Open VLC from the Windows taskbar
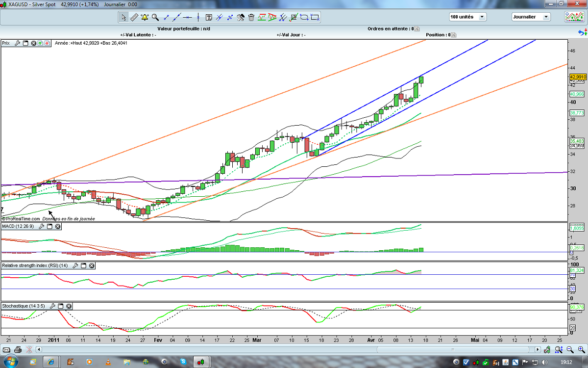Screen dimensions: 588x368 108,362
